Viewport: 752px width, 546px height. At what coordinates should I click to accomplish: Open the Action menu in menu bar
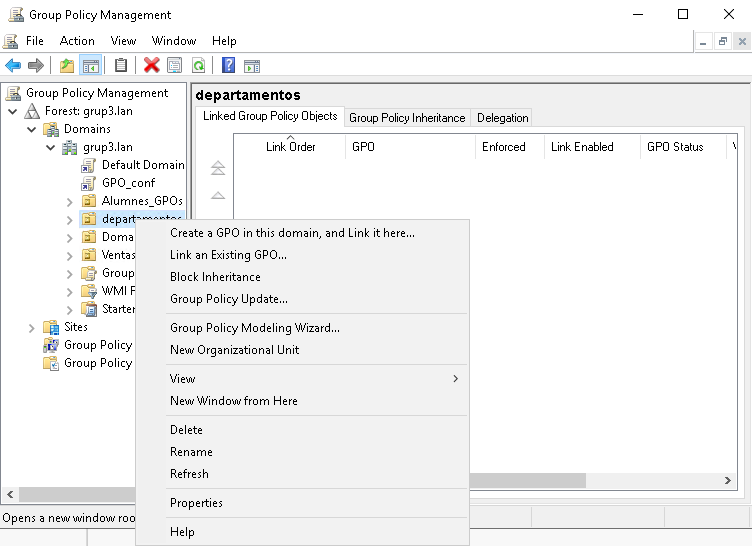coord(77,41)
